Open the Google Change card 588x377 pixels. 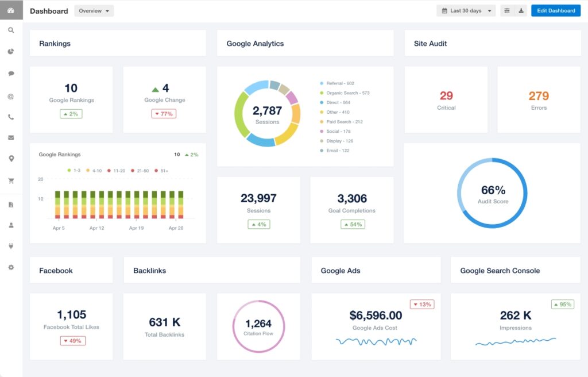[165, 99]
